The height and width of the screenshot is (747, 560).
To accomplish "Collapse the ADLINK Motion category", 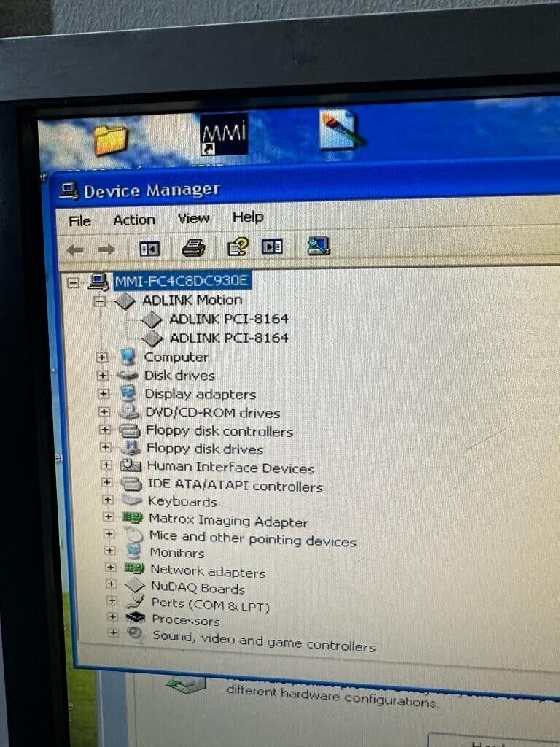I will [99, 301].
